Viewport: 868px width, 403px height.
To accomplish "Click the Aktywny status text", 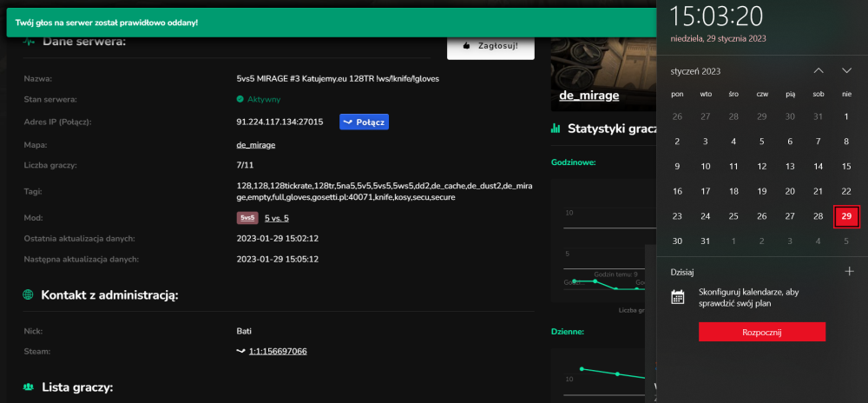I will point(264,100).
